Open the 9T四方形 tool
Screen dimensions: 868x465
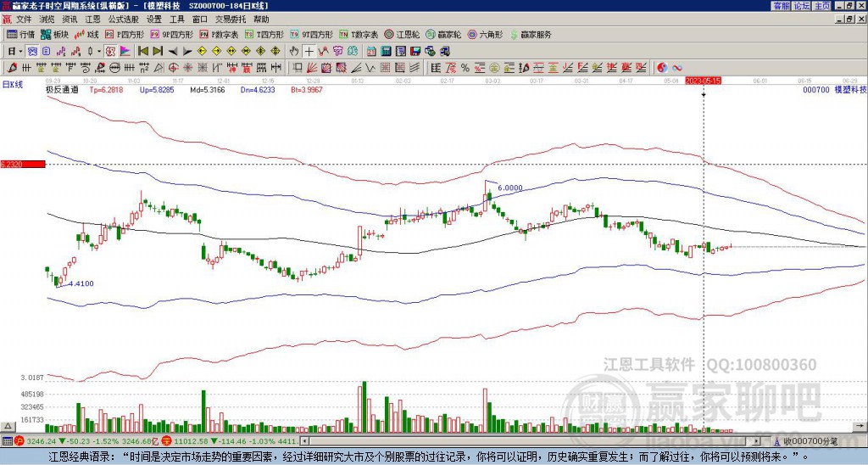(x=311, y=34)
